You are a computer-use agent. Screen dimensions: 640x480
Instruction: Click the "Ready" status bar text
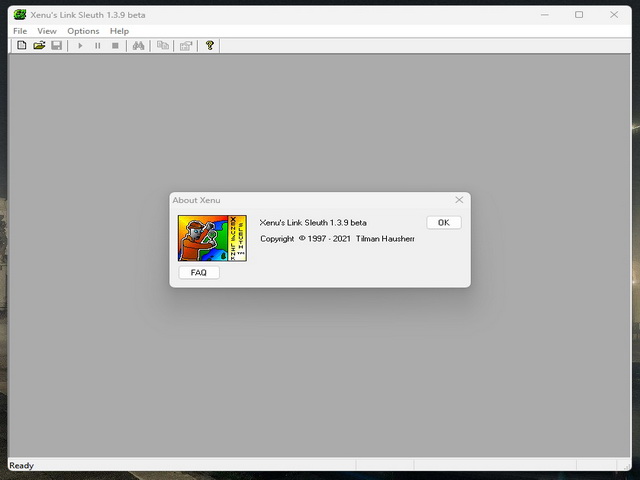tap(22, 465)
